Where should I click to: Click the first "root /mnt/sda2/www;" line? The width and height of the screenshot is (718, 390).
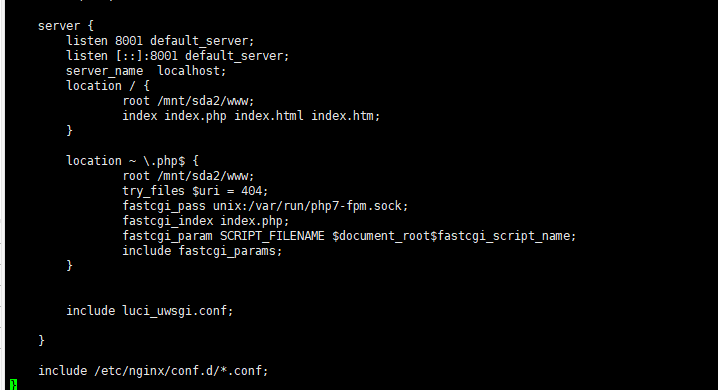pos(188,101)
